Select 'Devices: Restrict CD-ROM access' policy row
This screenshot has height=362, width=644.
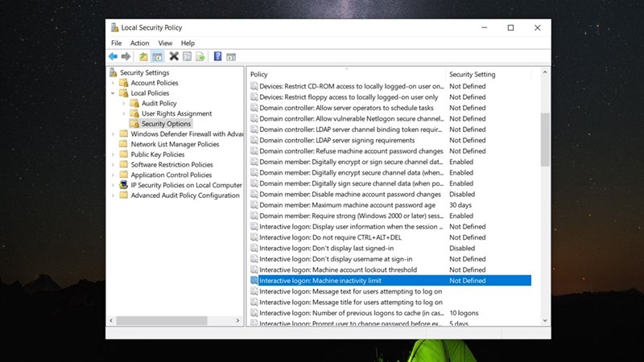(x=390, y=86)
